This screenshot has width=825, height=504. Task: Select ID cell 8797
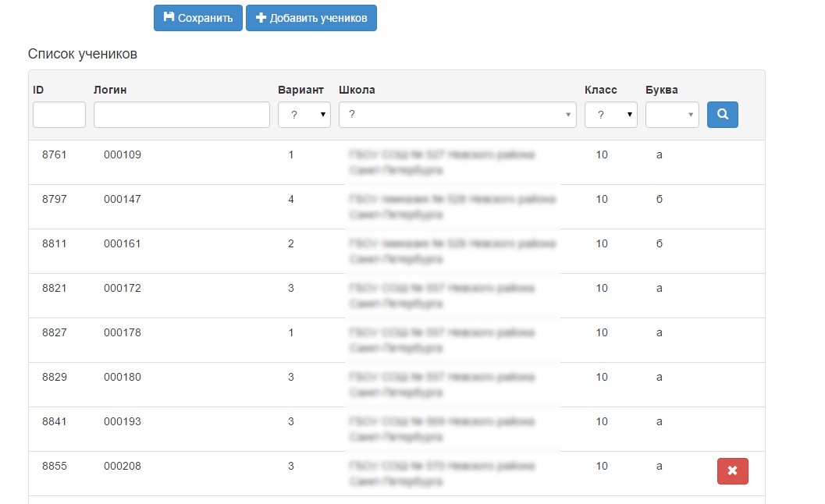tap(54, 200)
